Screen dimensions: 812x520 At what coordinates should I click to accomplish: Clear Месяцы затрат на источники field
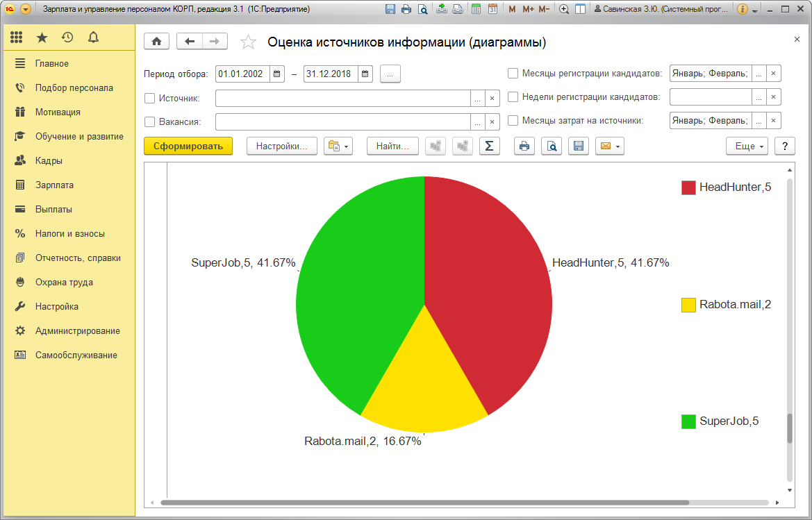pyautogui.click(x=773, y=121)
